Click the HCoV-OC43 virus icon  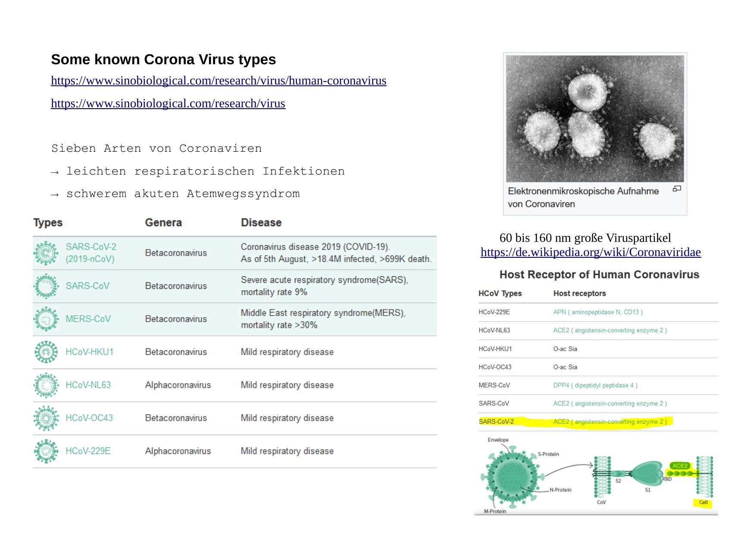point(46,418)
